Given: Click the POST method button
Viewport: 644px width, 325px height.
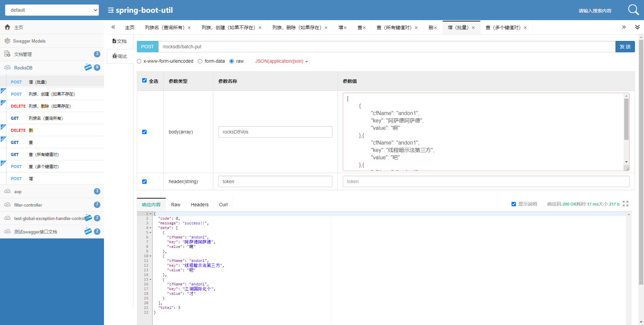Looking at the screenshot, I should pos(148,47).
